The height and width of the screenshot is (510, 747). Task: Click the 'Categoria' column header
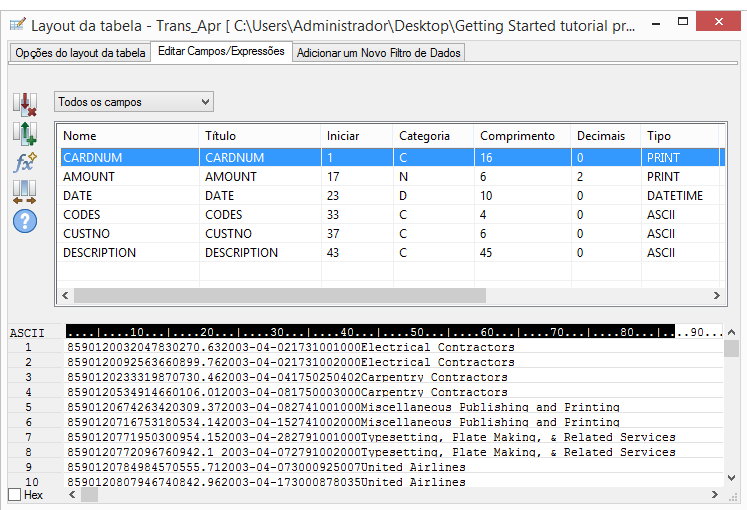click(x=425, y=136)
